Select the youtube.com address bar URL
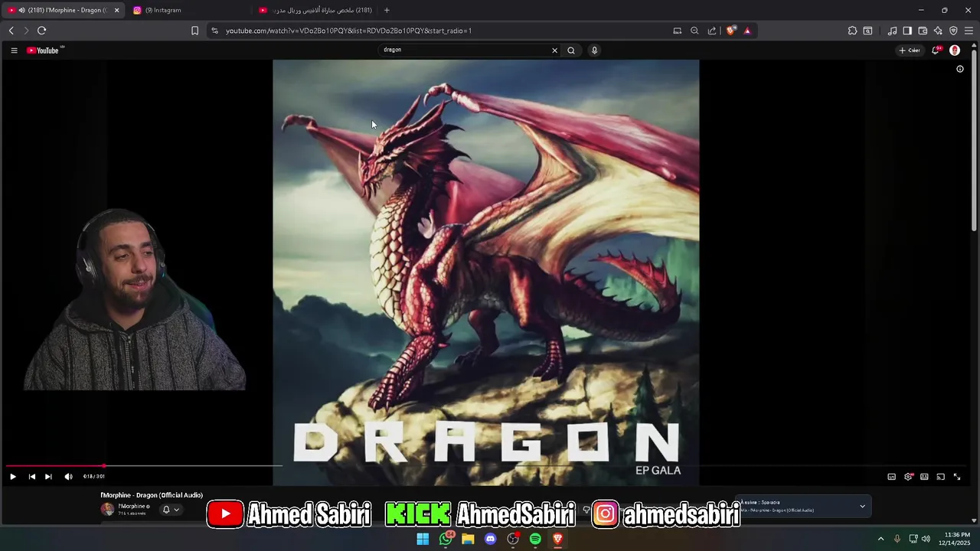This screenshot has height=551, width=980. [348, 31]
